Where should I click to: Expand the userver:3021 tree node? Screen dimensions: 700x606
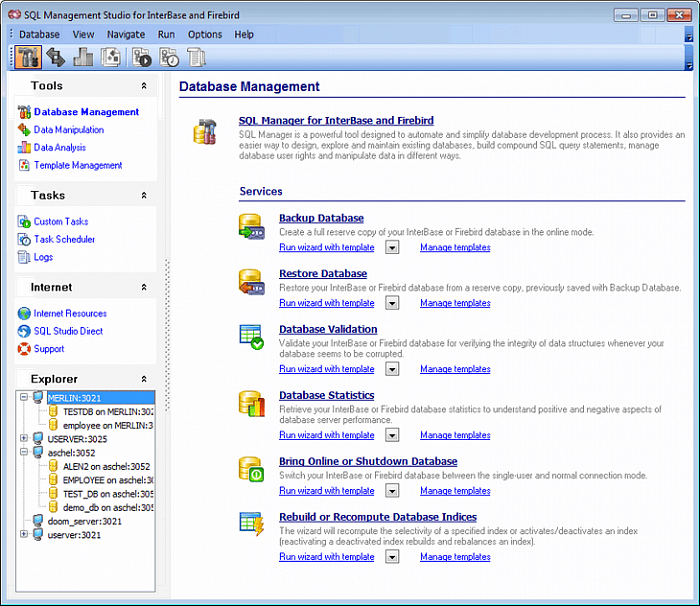click(24, 534)
